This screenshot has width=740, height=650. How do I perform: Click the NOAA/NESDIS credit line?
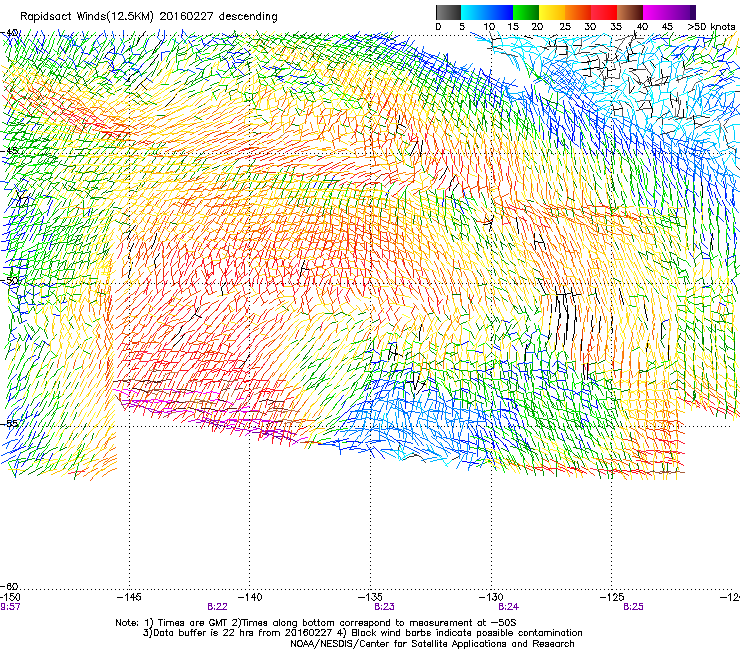point(432,644)
